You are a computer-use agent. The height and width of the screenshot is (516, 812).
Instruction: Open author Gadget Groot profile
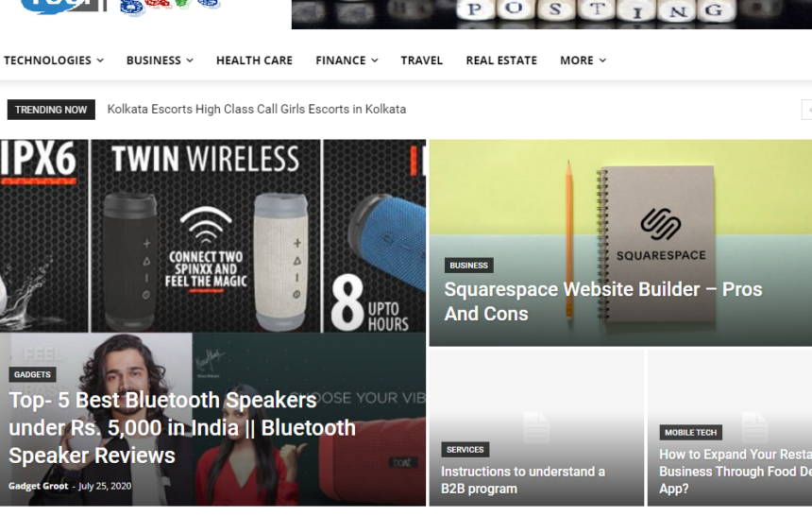pos(39,486)
